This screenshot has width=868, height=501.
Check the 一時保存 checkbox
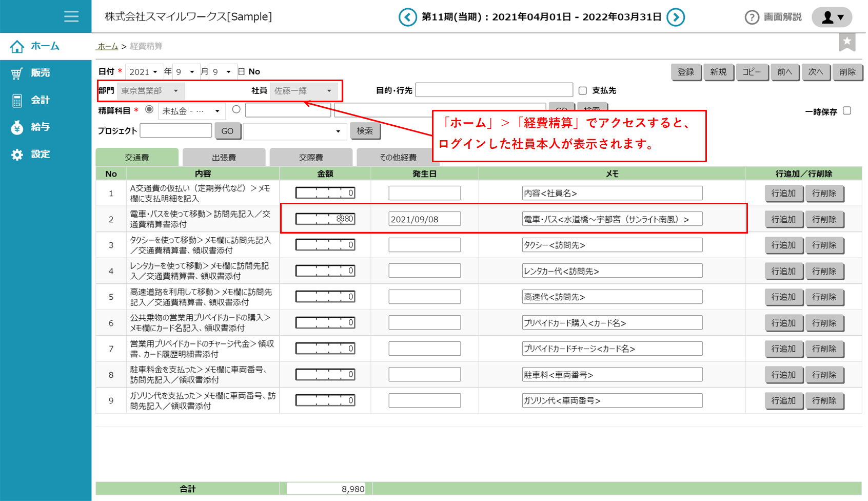tap(847, 110)
